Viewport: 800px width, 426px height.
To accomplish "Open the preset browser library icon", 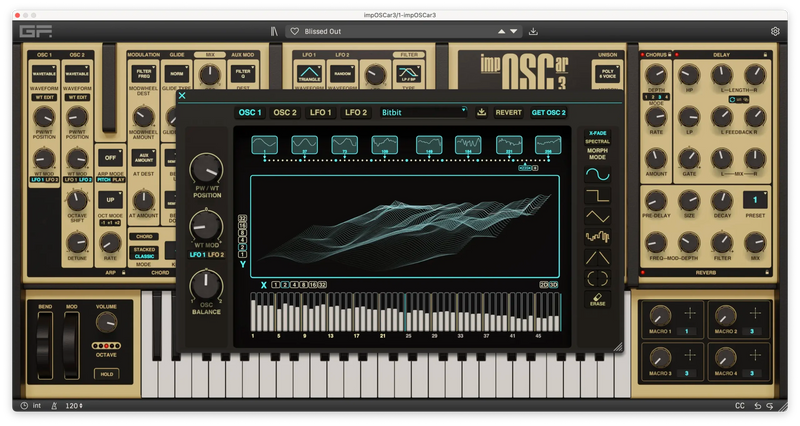I will coord(275,31).
